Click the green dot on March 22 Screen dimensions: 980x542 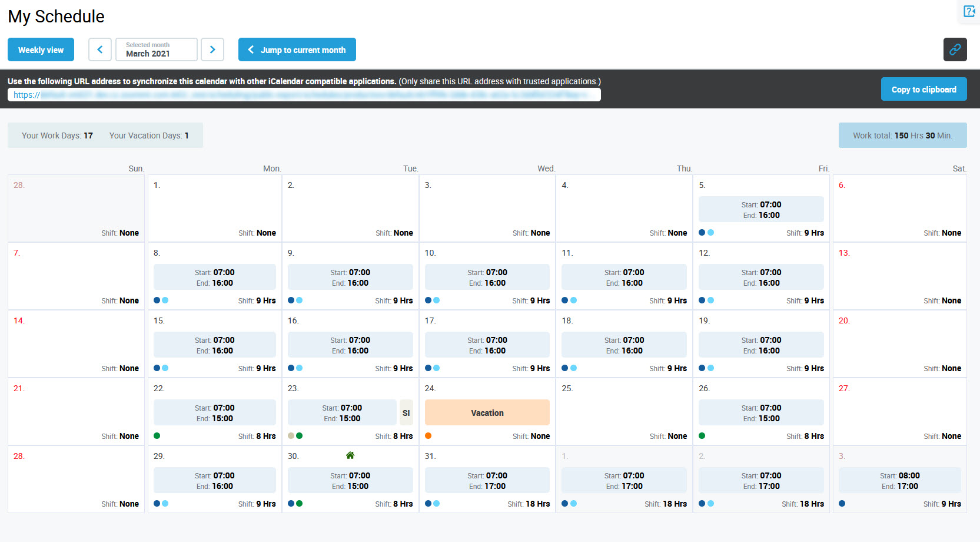click(157, 436)
